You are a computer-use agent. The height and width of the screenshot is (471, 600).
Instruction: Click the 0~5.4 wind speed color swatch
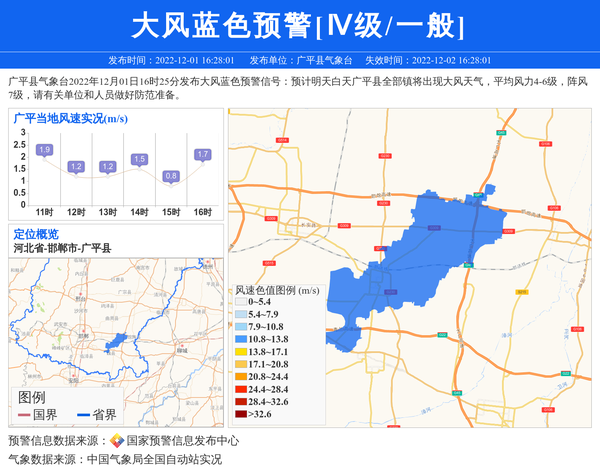point(241,302)
